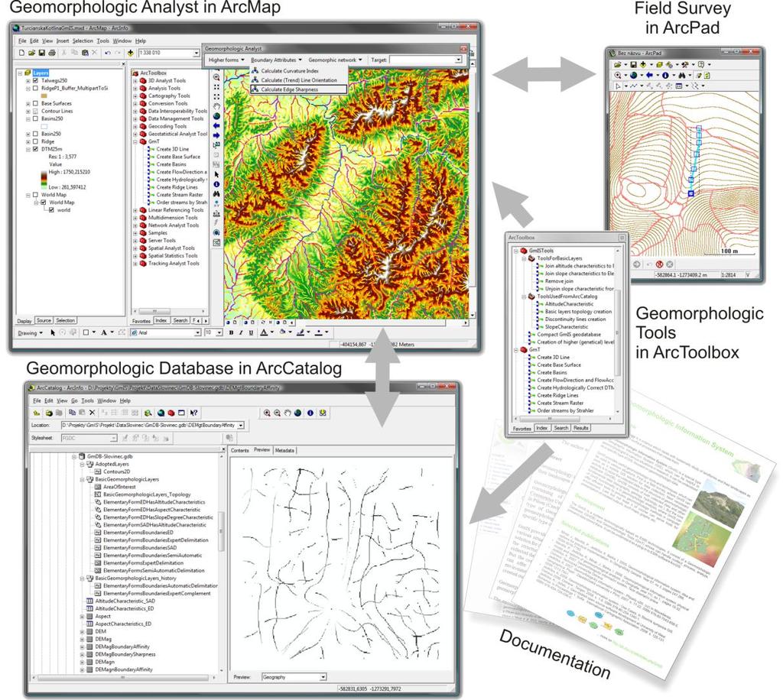Open Go menu in ArcCatalog
The image size is (783, 700).
tap(74, 400)
